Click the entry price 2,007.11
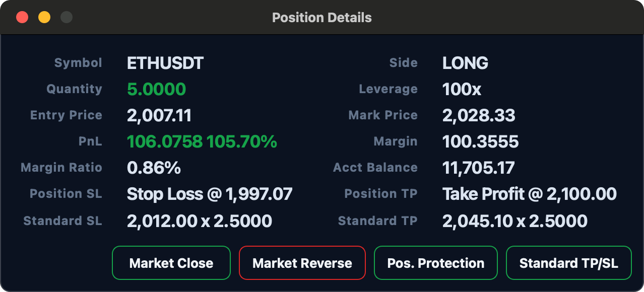Viewport: 644px width, 292px height. click(159, 115)
